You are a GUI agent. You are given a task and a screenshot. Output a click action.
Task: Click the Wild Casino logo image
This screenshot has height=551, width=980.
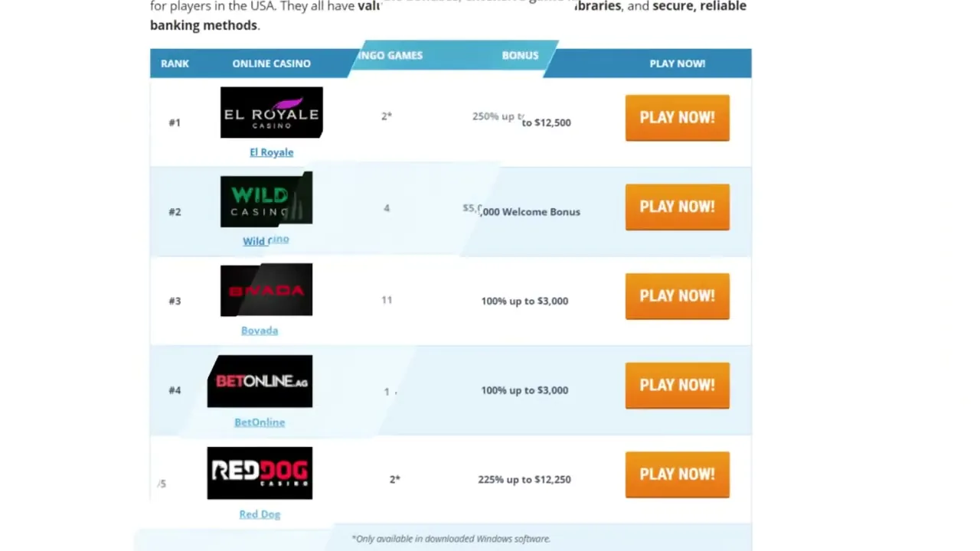266,200
